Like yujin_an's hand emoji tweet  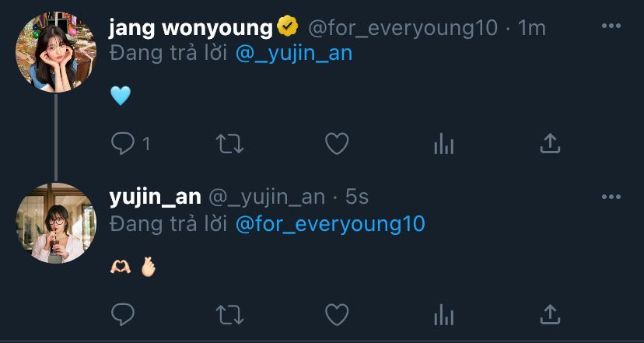[x=337, y=315]
